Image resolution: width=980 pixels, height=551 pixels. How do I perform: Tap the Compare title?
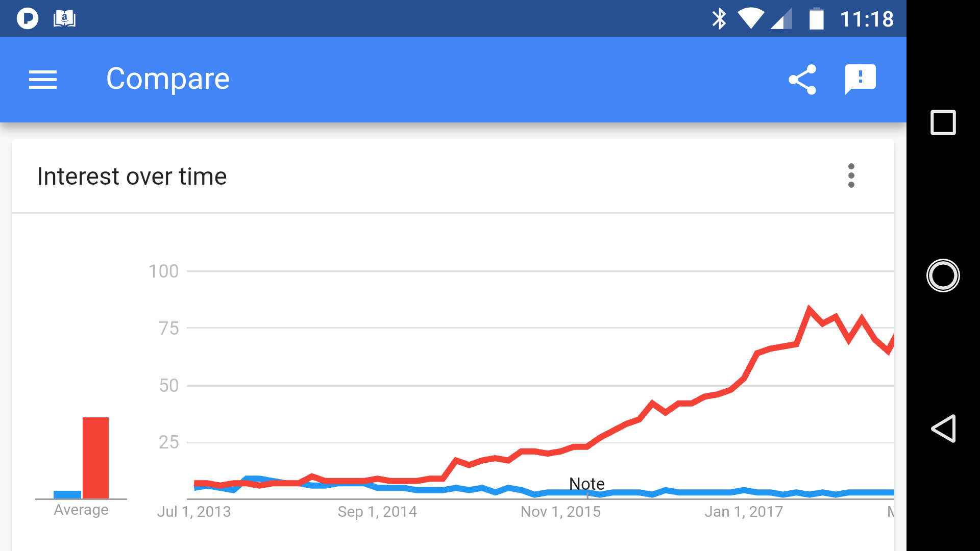168,79
